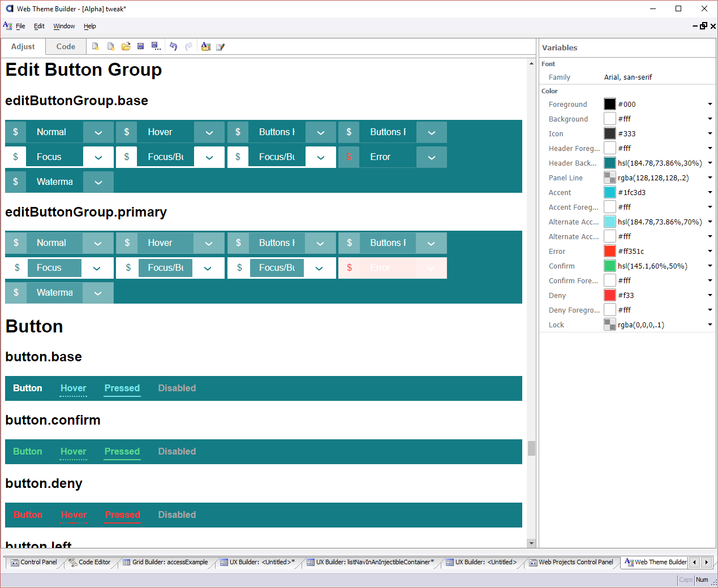Viewport: 718px width, 588px height.
Task: Click the $ icon of base Waterma group
Action: [16, 181]
